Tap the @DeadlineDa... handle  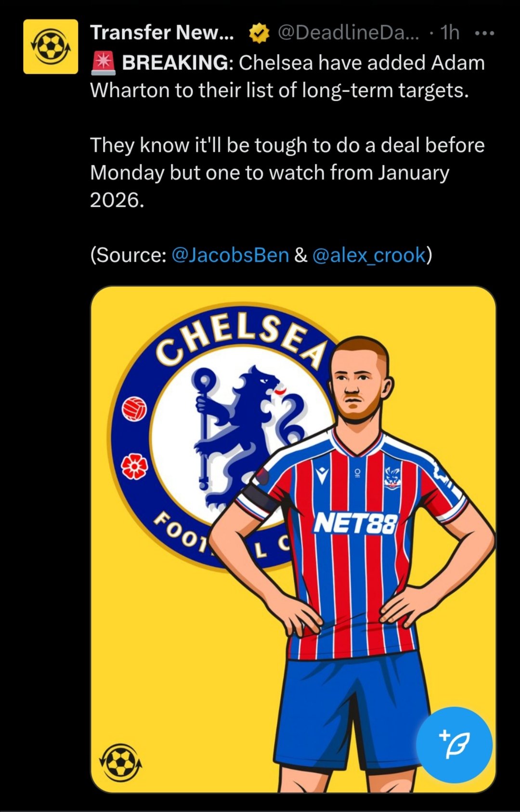click(349, 33)
